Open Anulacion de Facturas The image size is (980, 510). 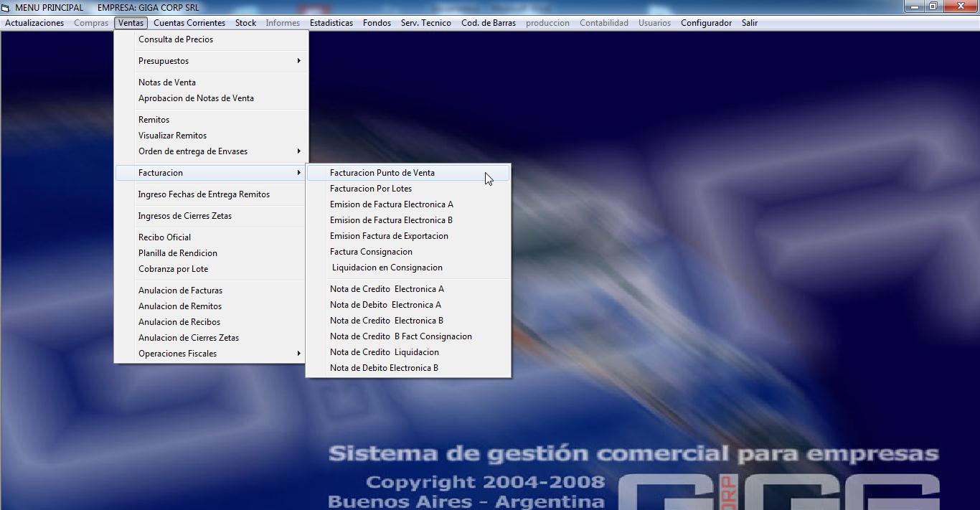point(212,291)
